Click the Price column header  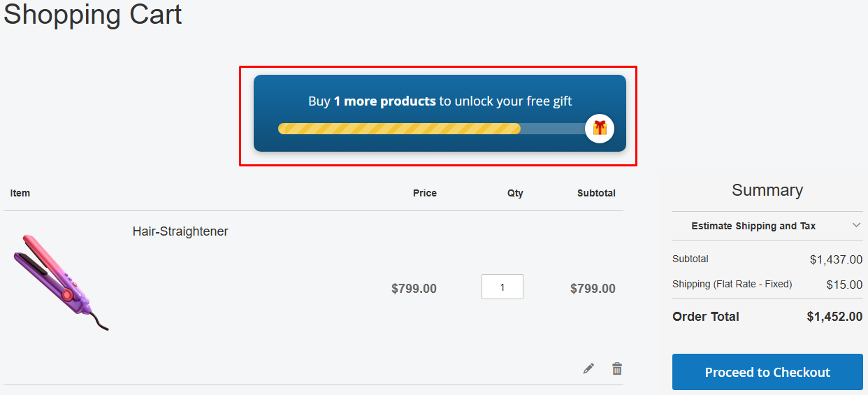tap(424, 193)
